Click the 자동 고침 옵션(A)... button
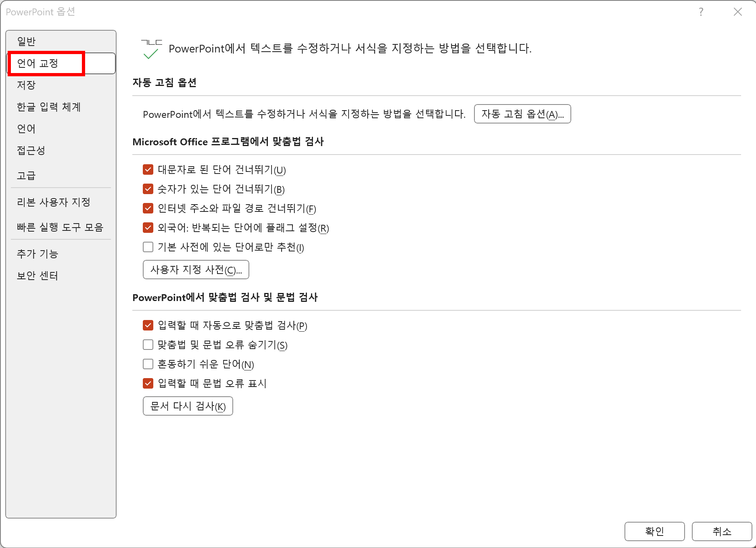756x548 pixels. point(522,114)
